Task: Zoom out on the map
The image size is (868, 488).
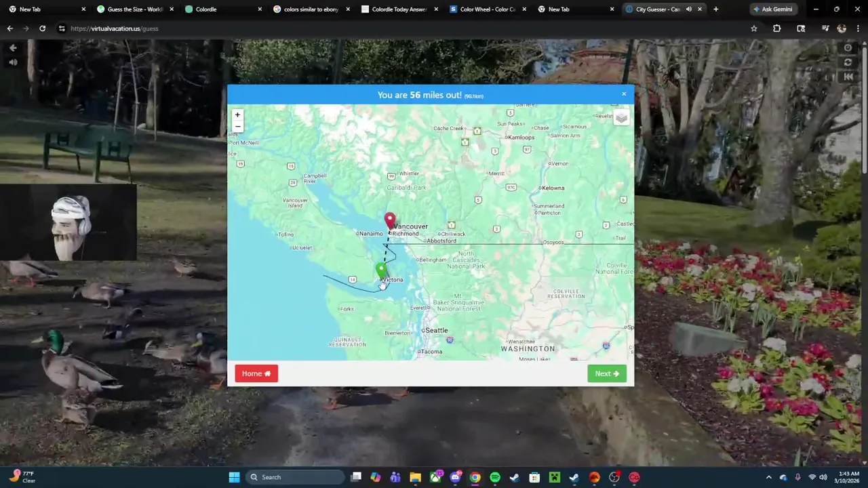Action: [237, 127]
